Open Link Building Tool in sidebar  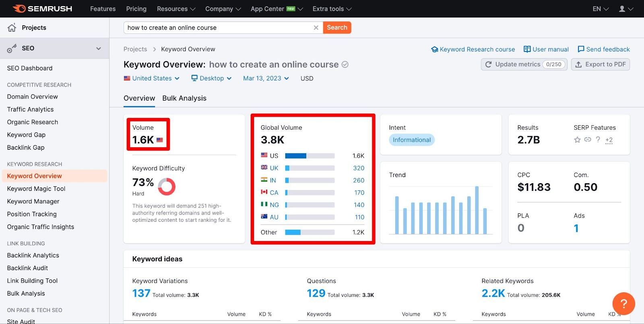pyautogui.click(x=32, y=281)
